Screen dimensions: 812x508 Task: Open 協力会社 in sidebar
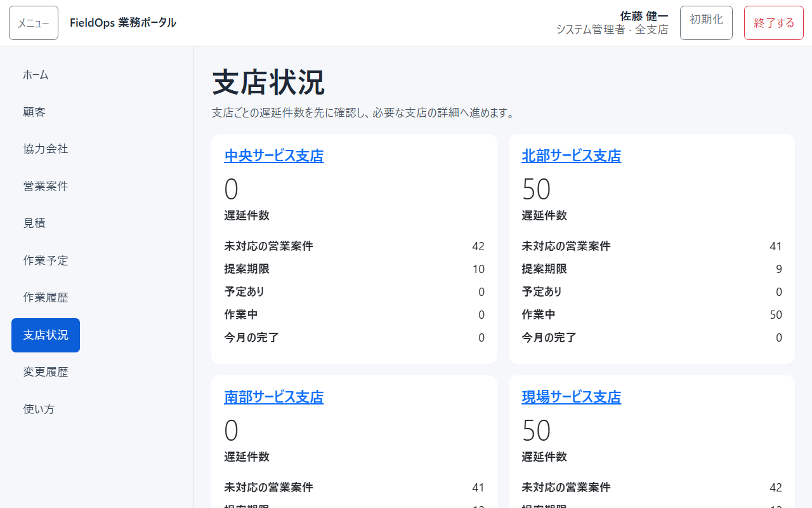click(x=46, y=149)
